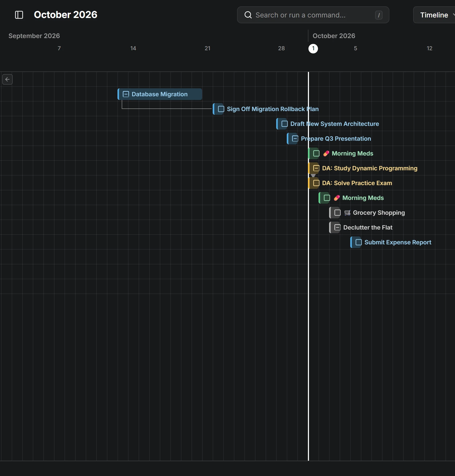Viewport: 455px width, 476px height.
Task: Mark DA: Solve Practice Exam complete
Action: click(x=316, y=183)
